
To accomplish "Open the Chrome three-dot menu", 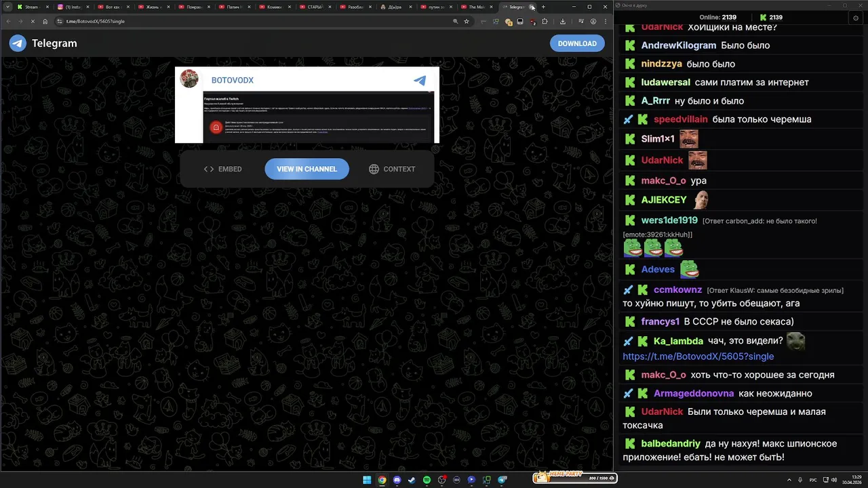I will [x=605, y=21].
